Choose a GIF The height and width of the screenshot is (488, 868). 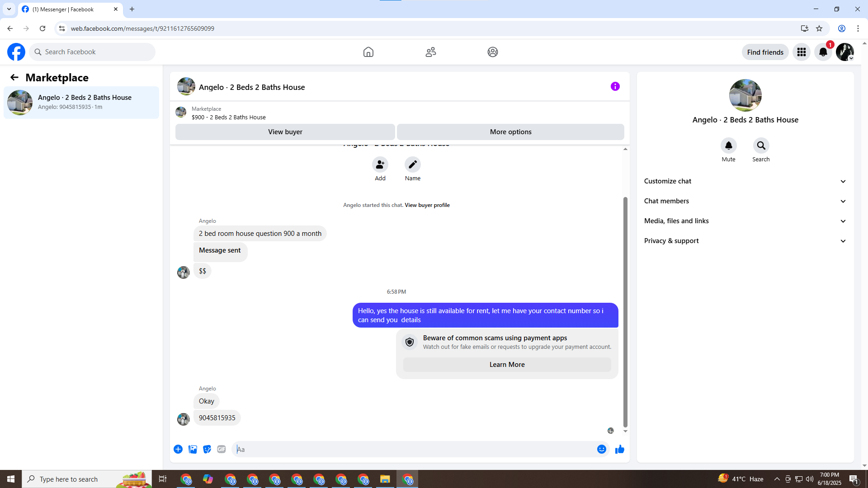point(222,449)
